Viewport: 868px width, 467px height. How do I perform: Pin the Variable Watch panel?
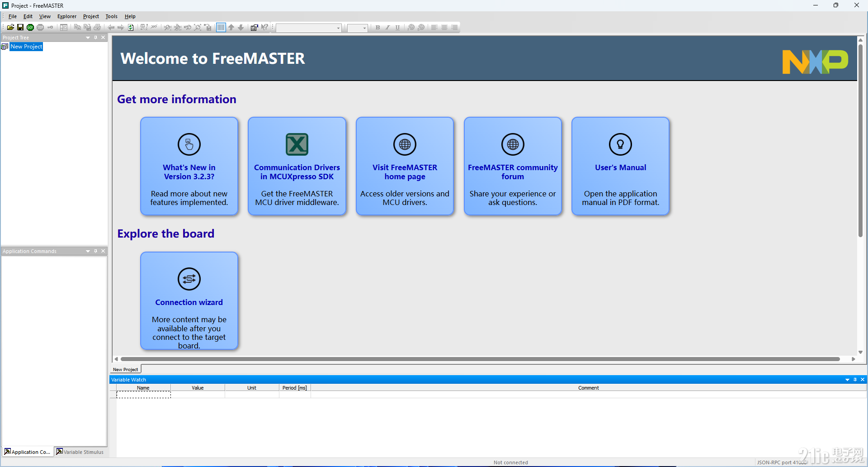[x=855, y=380]
